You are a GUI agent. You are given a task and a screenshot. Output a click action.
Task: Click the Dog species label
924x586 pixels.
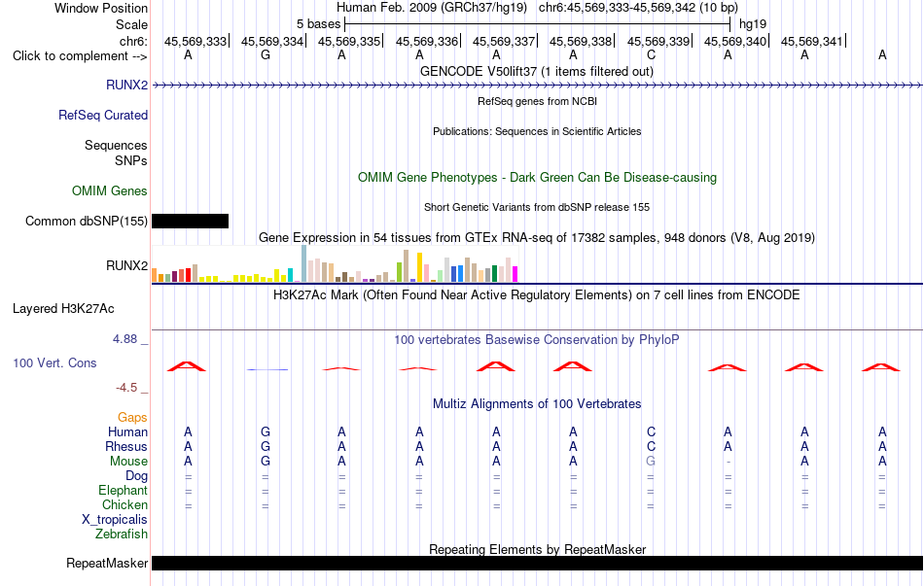(x=137, y=476)
